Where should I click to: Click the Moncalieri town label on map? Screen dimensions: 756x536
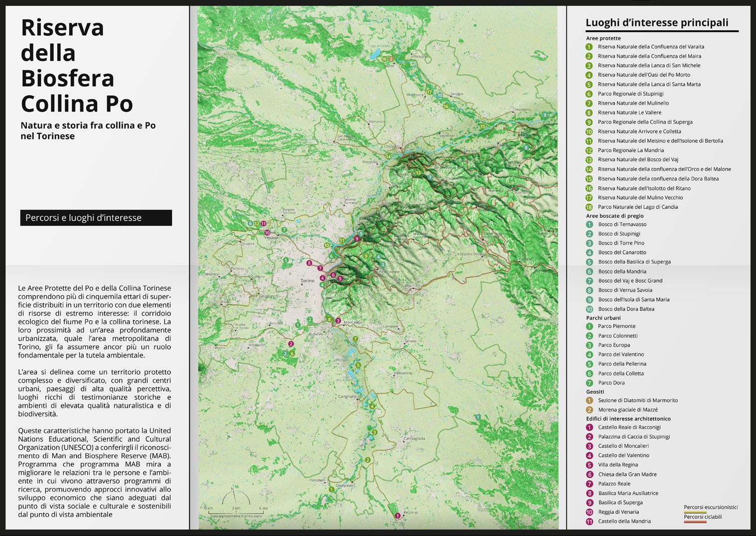point(353,323)
